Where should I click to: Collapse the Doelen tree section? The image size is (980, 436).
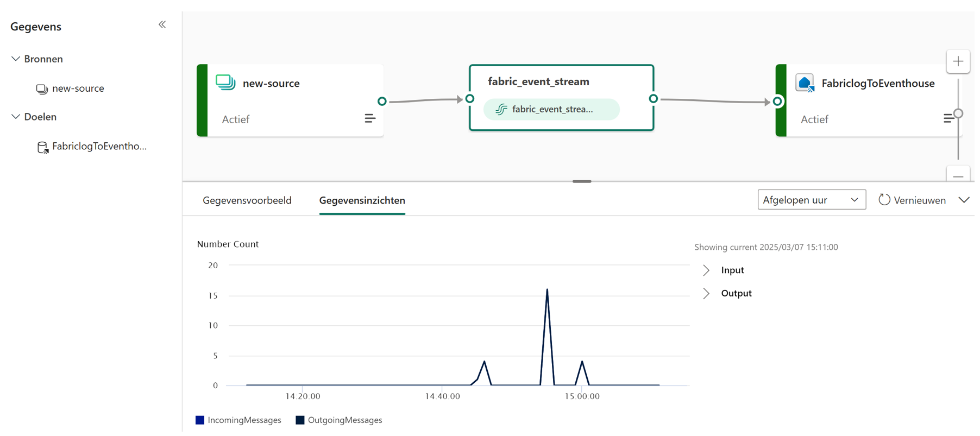[x=16, y=117]
